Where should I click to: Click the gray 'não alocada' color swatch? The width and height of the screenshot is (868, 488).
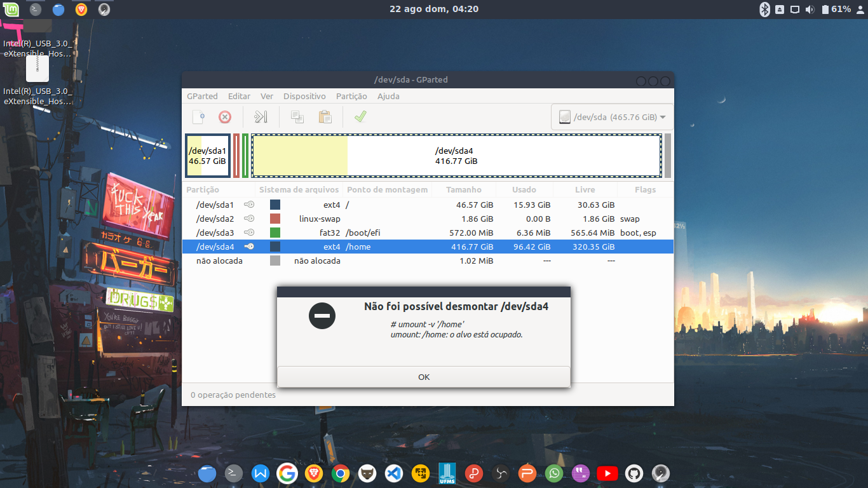(275, 261)
